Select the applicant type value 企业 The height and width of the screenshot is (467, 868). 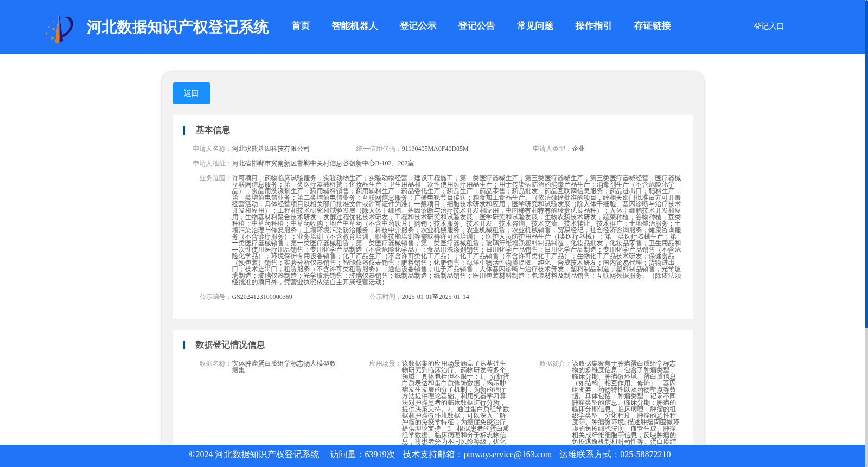[x=578, y=149]
